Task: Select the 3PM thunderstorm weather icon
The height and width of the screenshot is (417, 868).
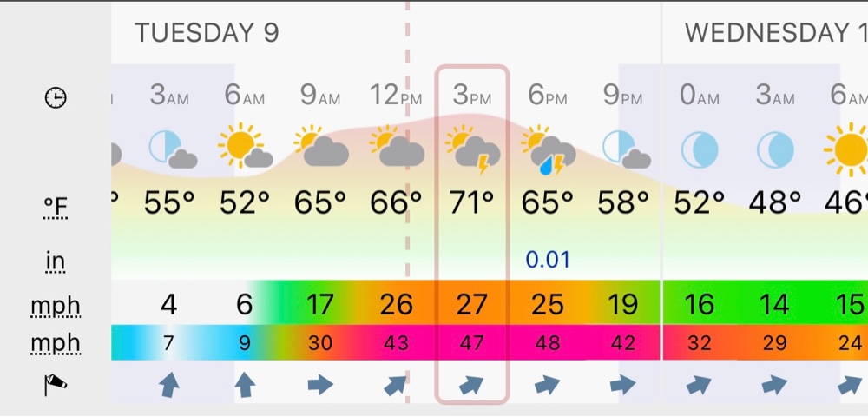Action: pos(473,149)
